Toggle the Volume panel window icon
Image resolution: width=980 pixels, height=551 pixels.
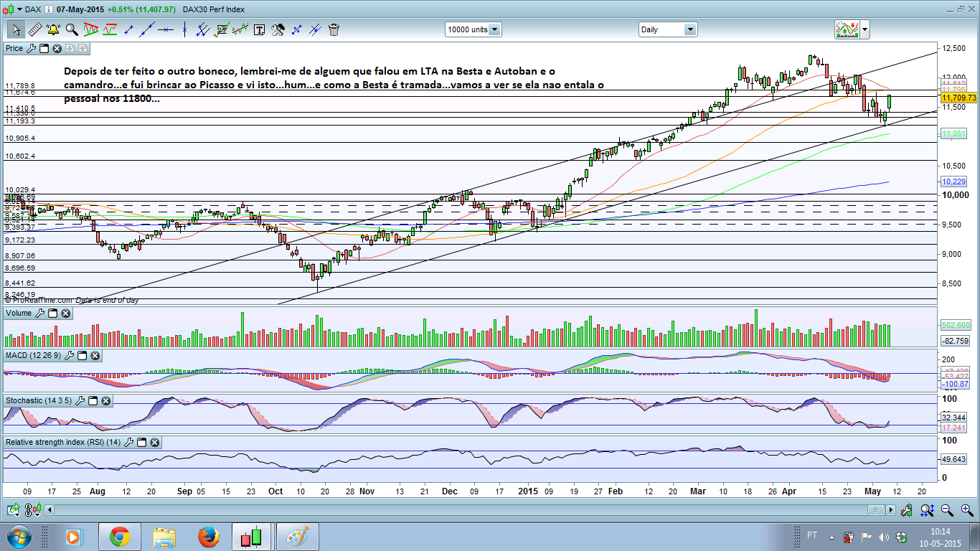point(53,314)
